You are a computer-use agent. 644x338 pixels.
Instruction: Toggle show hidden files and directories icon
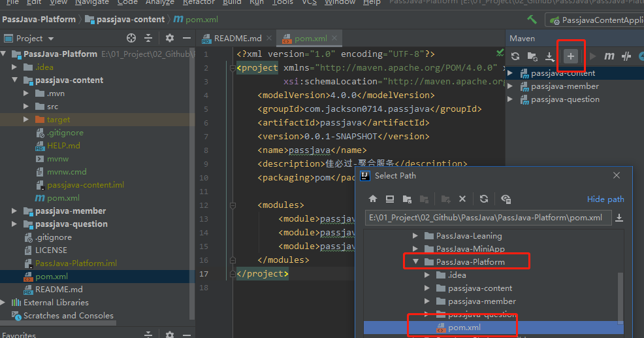pos(506,199)
